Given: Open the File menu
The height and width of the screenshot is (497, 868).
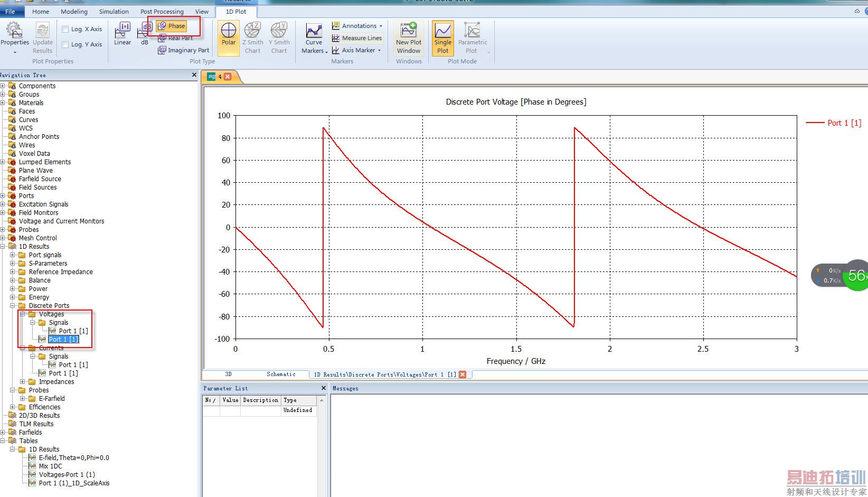Looking at the screenshot, I should (x=11, y=11).
